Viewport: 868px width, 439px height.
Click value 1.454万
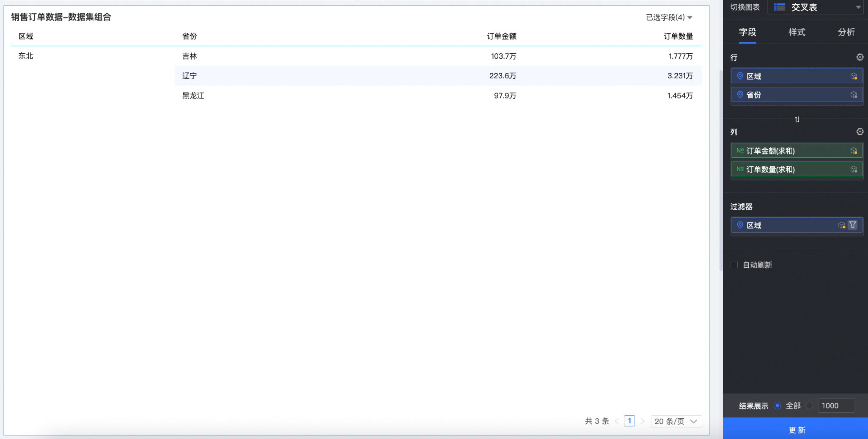(680, 96)
